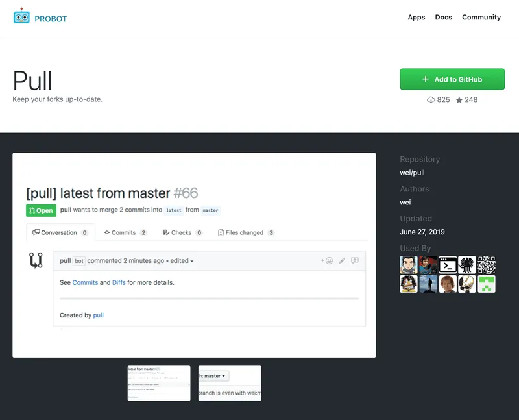This screenshot has width=519, height=420.
Task: Click the Checks tab in screenshot
Action: 182,232
